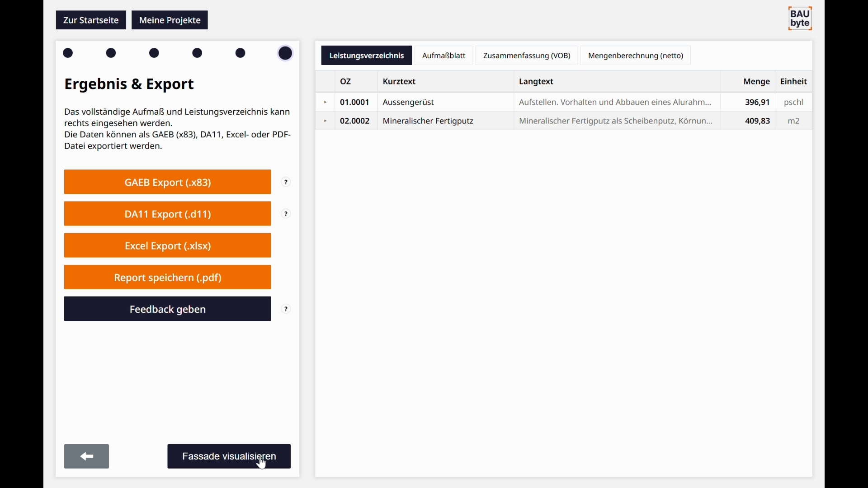Click the Langtext column header
Screen dimensions: 868x488
[x=617, y=82]
